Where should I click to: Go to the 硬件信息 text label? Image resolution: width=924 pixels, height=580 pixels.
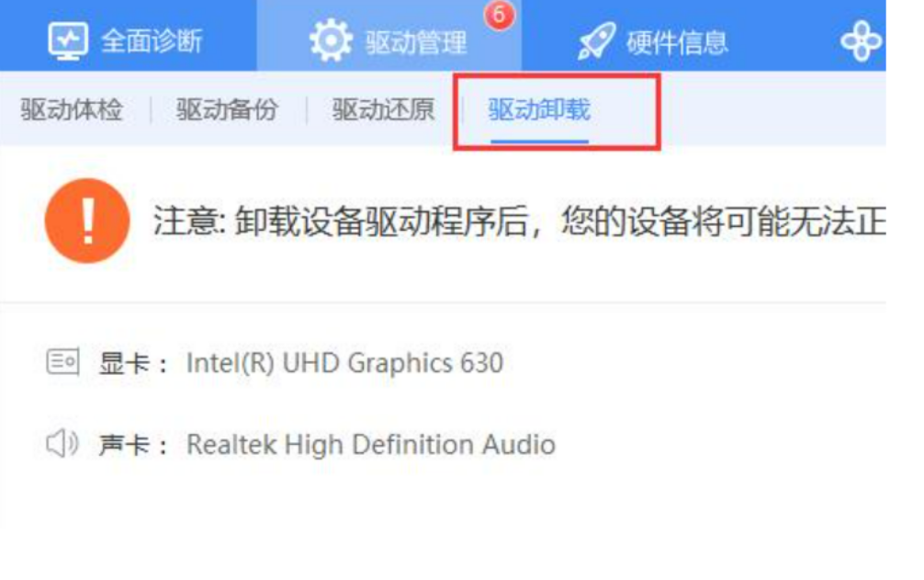[677, 42]
